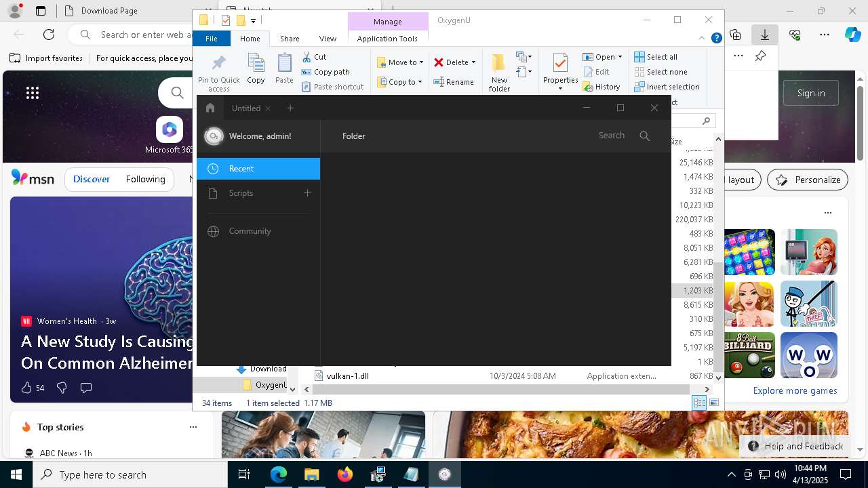The height and width of the screenshot is (488, 868).
Task: Select Recent in OxygenU sidebar
Action: coord(258,169)
